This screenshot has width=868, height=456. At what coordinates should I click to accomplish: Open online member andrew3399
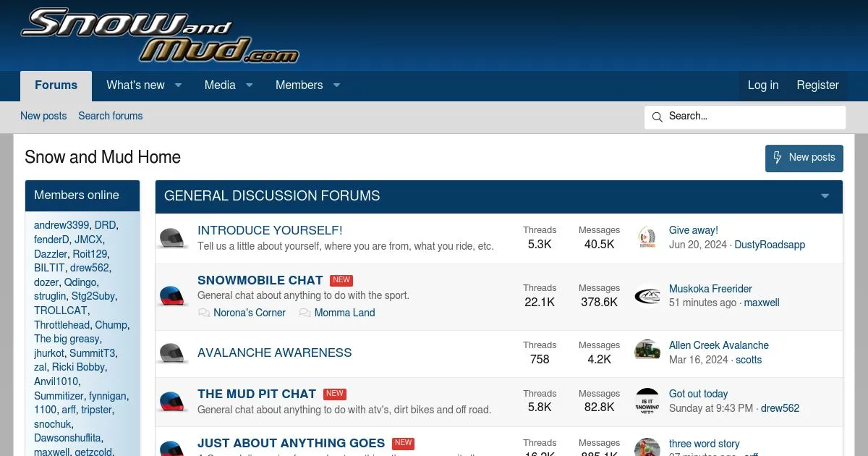coord(61,225)
